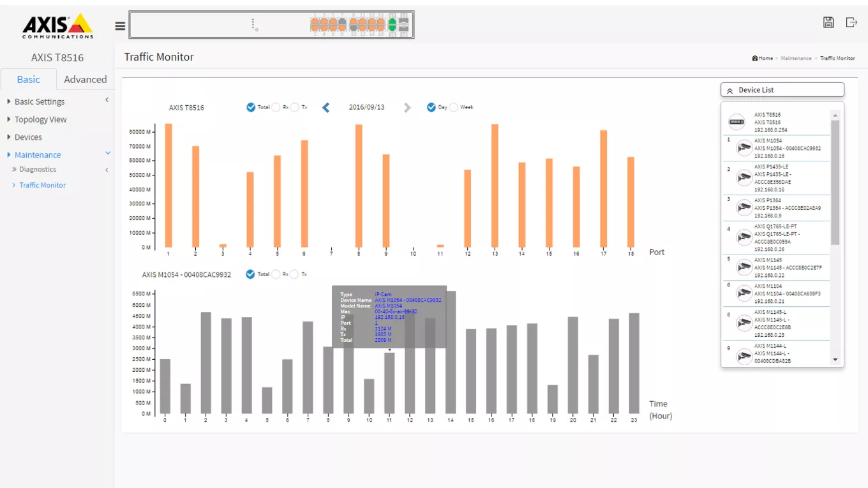The width and height of the screenshot is (868, 488).
Task: Select AXIS P1364 camera icon in device list
Action: point(744,208)
